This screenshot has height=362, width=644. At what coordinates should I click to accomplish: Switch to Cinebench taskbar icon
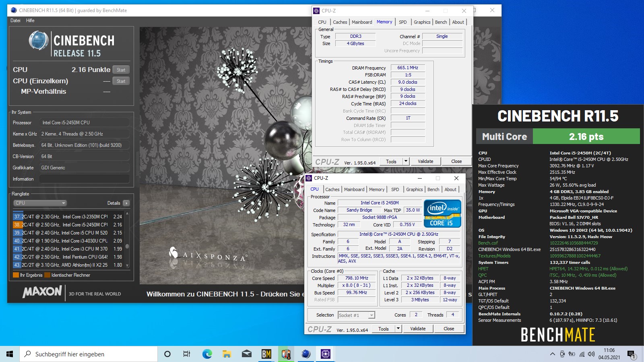(x=306, y=354)
